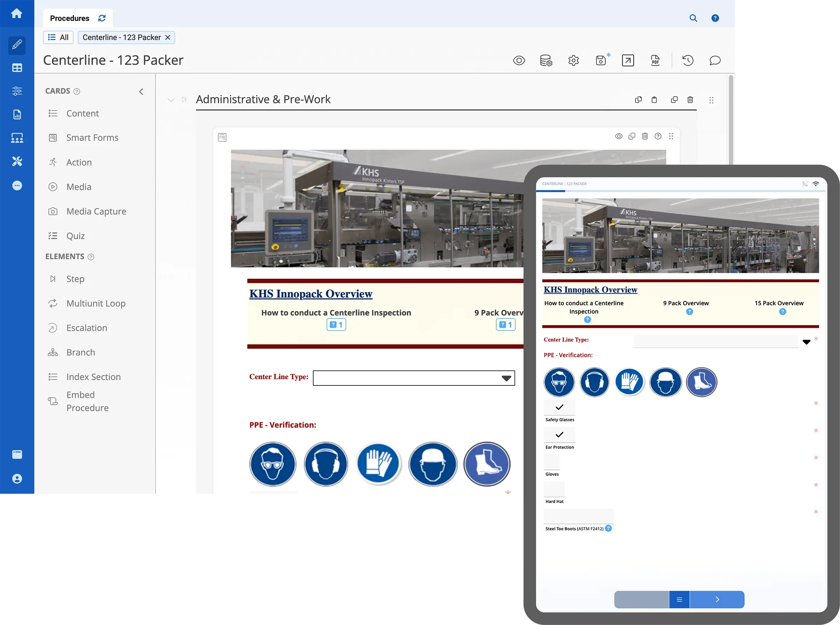Open the report document icon in sidebar
This screenshot has height=625, width=840.
[x=17, y=114]
